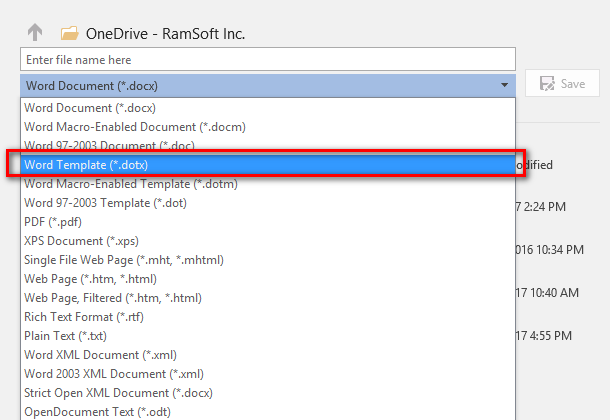Select PDF (*.pdf) file type
Viewport: 610px width, 420px height.
pyautogui.click(x=52, y=222)
